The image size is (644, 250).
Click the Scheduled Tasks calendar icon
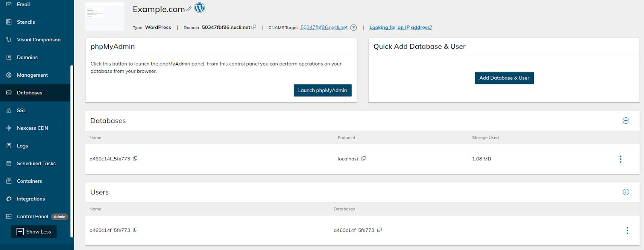pos(9,164)
